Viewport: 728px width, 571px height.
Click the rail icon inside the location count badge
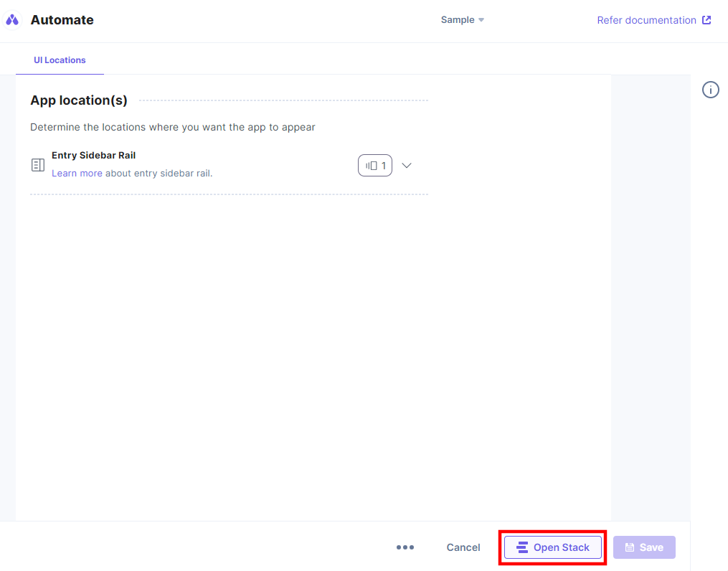point(370,165)
